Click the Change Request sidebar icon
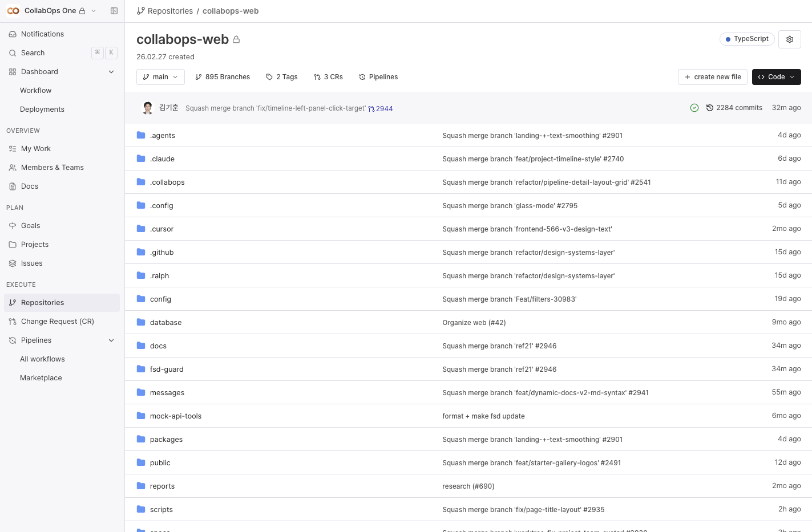812x532 pixels. [x=13, y=322]
